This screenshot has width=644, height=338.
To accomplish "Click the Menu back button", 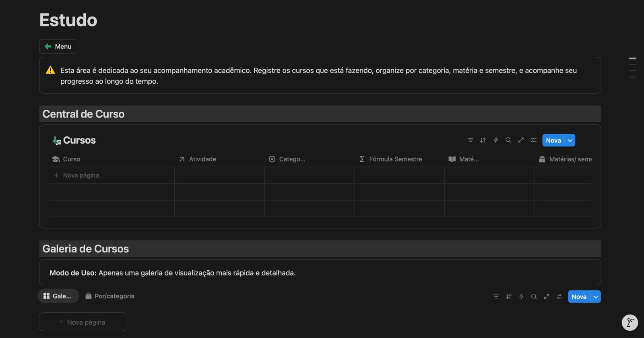I will click(x=58, y=46).
